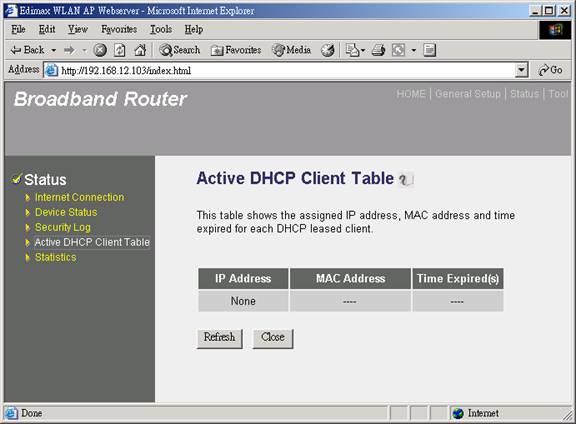
Task: Select the Security Log sidebar link
Action: coord(62,227)
